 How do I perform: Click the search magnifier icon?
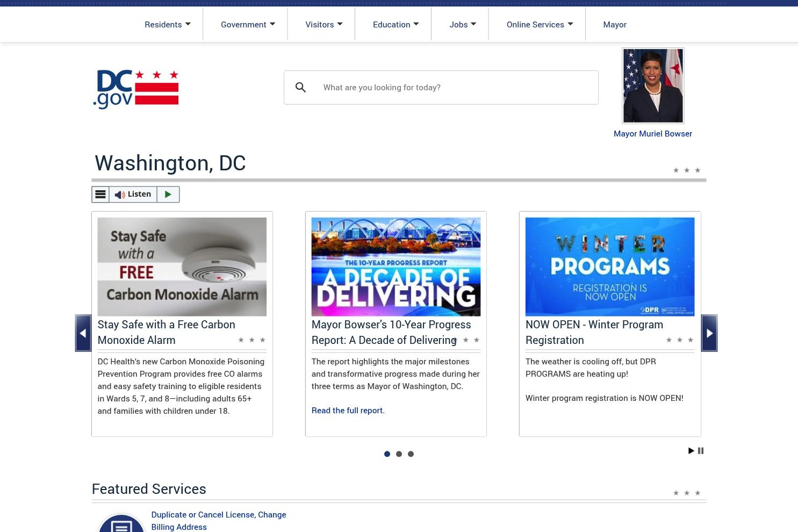[x=300, y=87]
